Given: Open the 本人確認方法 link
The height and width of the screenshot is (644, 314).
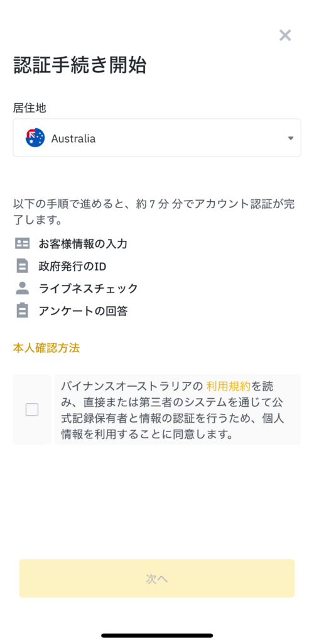Looking at the screenshot, I should [x=46, y=348].
